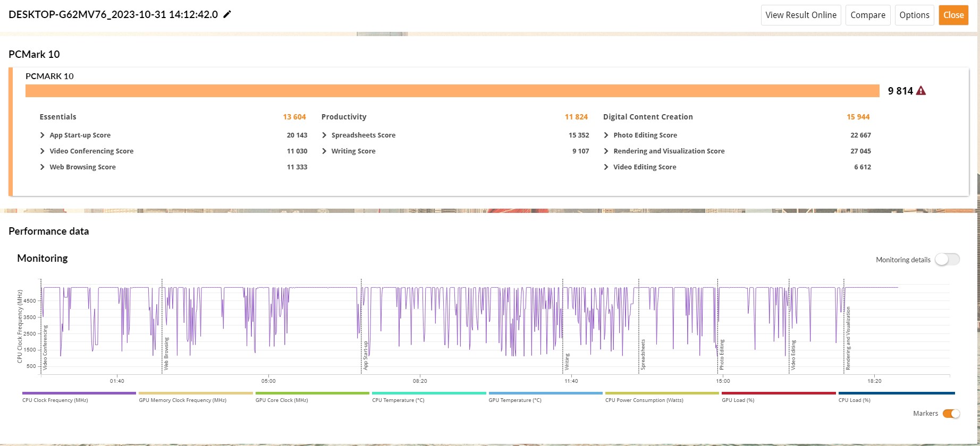This screenshot has height=446, width=980.
Task: Click Photo Editing value 22 667
Action: click(x=860, y=135)
